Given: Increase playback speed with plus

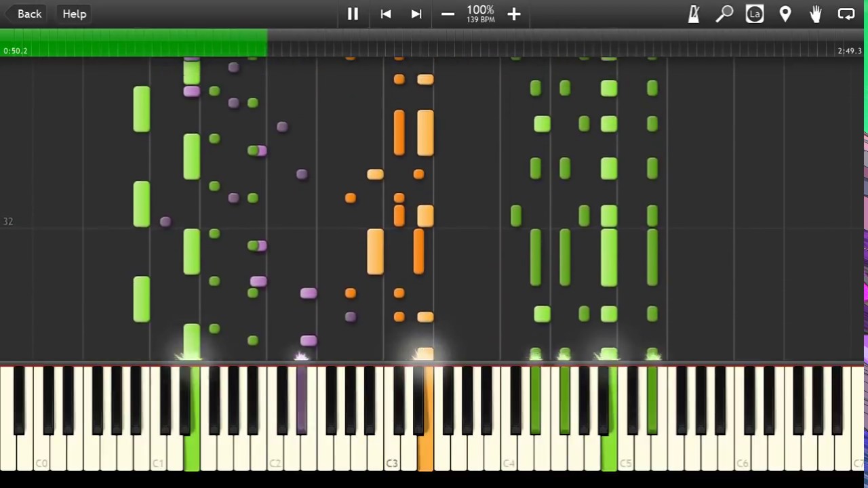Looking at the screenshot, I should (x=513, y=14).
